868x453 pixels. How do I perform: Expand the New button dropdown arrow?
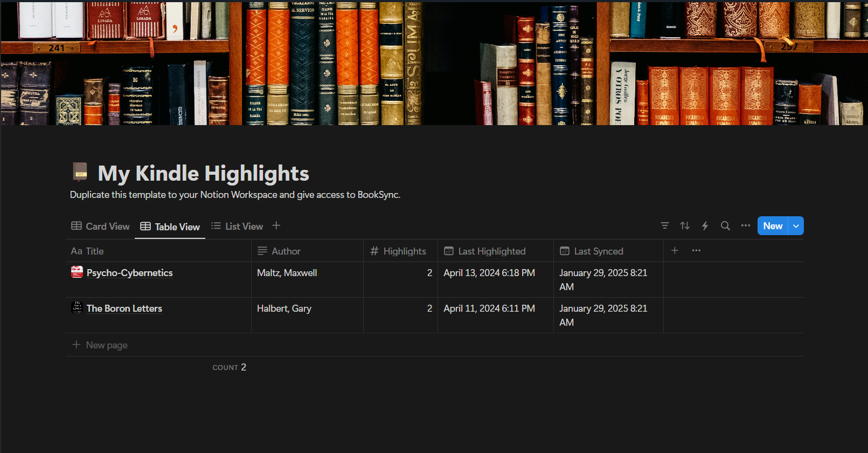(796, 226)
